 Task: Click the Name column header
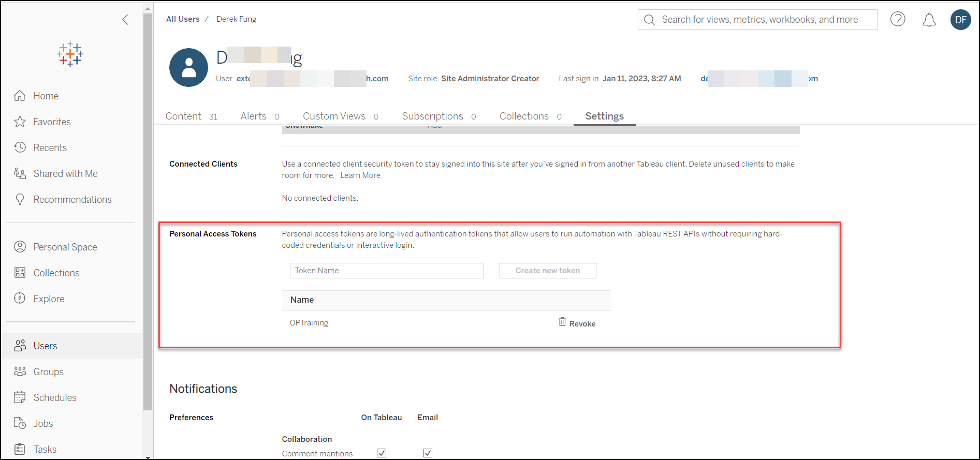(302, 300)
